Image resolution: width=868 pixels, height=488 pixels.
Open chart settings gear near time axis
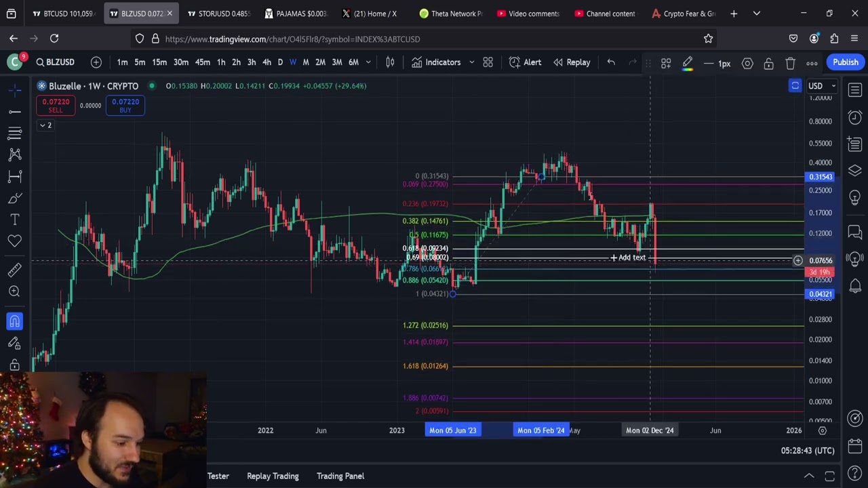click(823, 430)
